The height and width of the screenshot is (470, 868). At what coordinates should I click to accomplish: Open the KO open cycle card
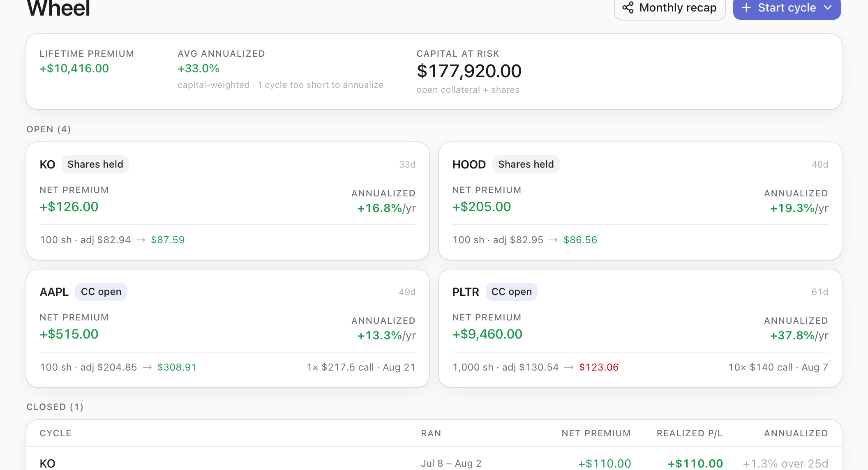point(228,201)
